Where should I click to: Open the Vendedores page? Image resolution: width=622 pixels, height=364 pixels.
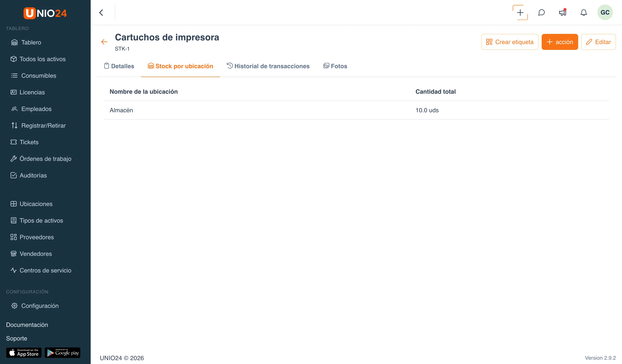click(36, 254)
